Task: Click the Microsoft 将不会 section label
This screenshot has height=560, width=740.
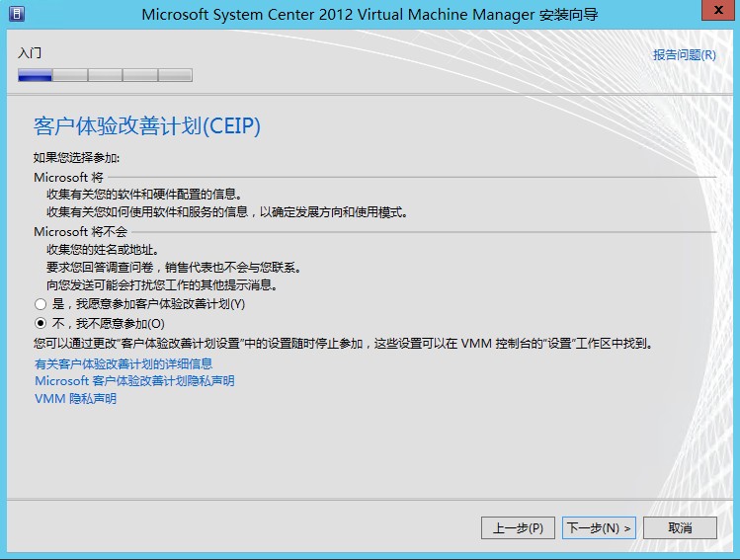Action: click(x=81, y=232)
